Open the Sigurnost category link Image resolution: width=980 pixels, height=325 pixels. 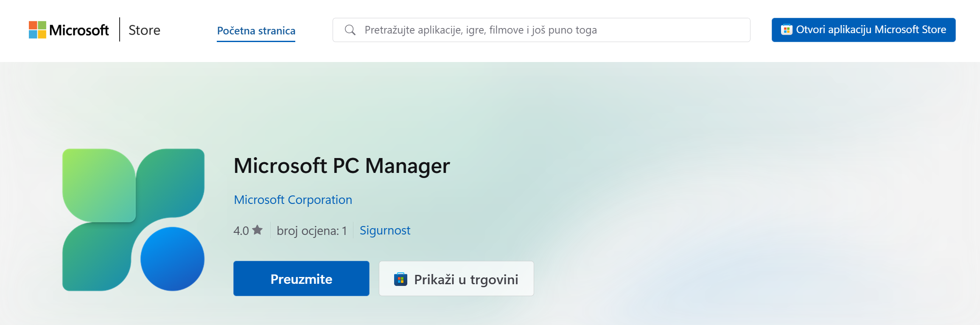[385, 230]
